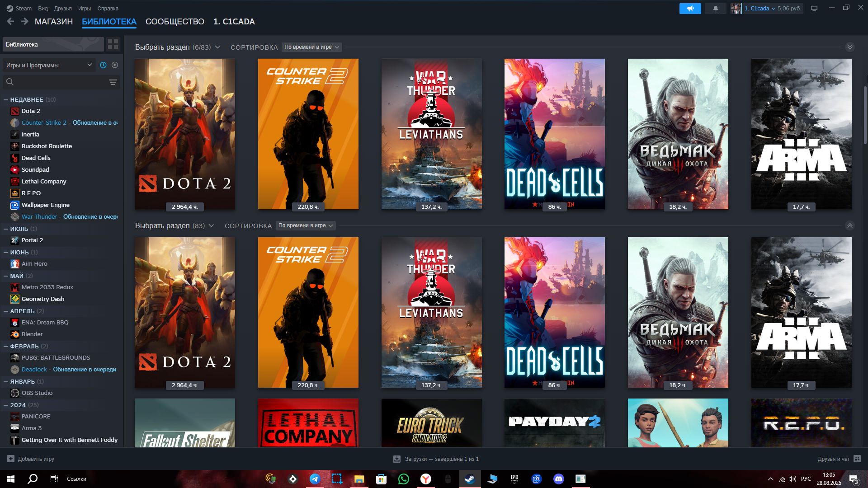Collapse the second shelf with chevron up

pos(849,225)
